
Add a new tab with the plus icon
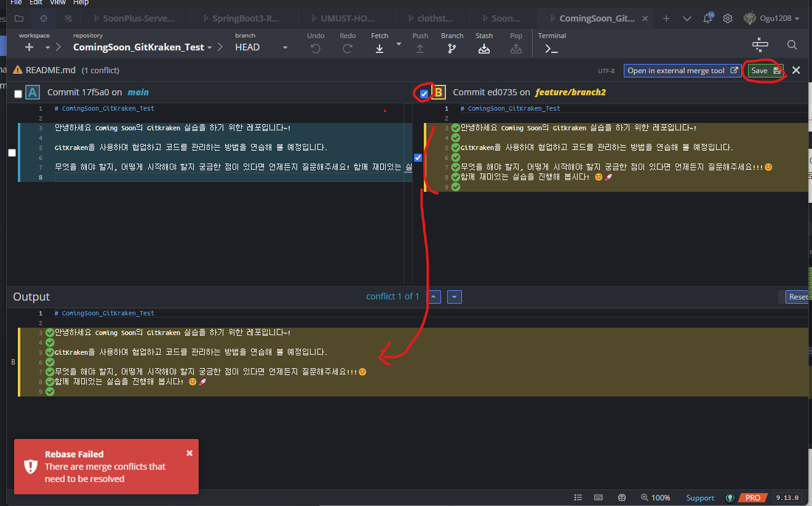pyautogui.click(x=666, y=18)
